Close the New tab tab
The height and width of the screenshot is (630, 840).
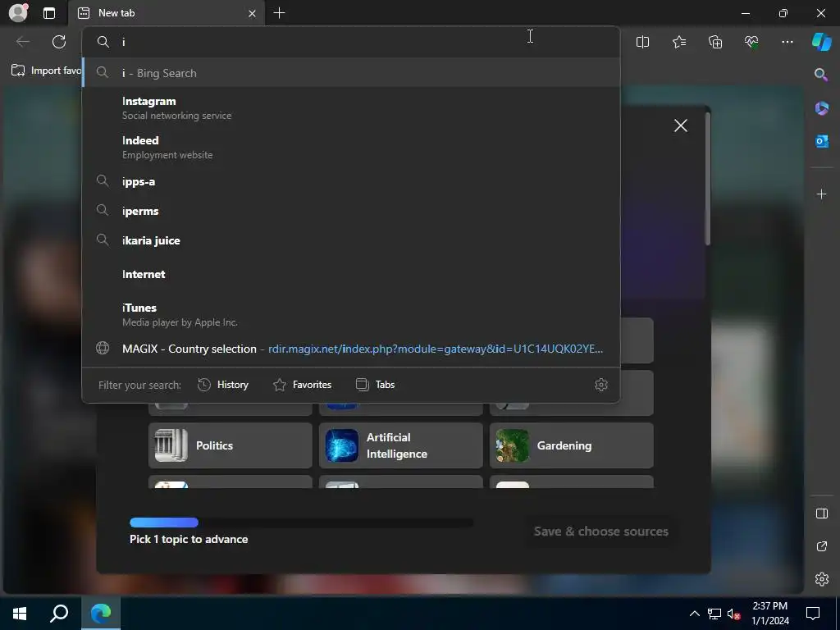pyautogui.click(x=252, y=13)
